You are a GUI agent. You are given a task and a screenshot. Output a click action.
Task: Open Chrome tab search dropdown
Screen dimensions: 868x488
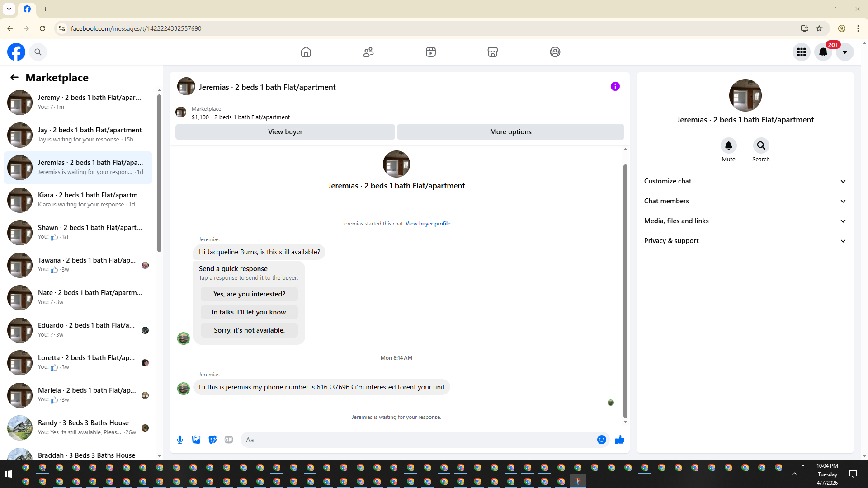point(9,9)
